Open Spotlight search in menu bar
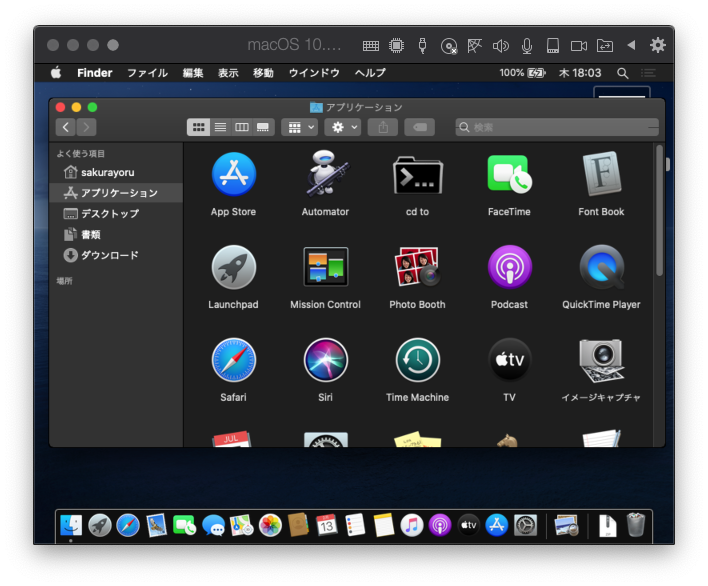This screenshot has width=708, height=586. (622, 73)
